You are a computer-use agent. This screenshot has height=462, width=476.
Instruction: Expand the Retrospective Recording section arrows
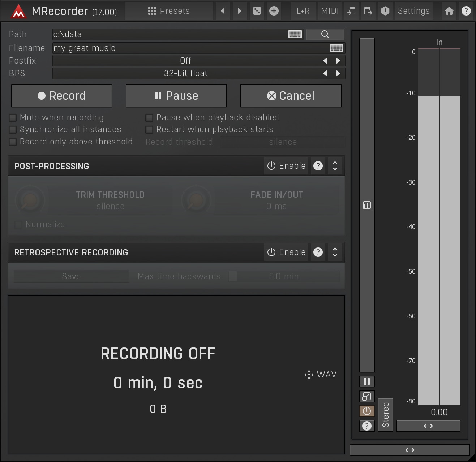(x=335, y=252)
